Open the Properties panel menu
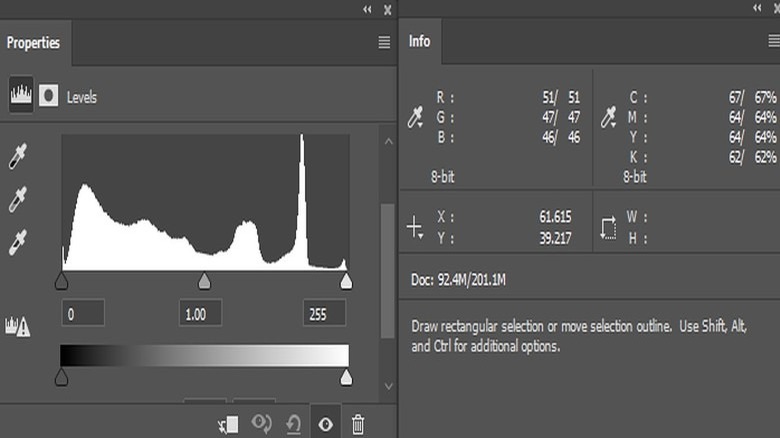The height and width of the screenshot is (438, 780). point(384,42)
